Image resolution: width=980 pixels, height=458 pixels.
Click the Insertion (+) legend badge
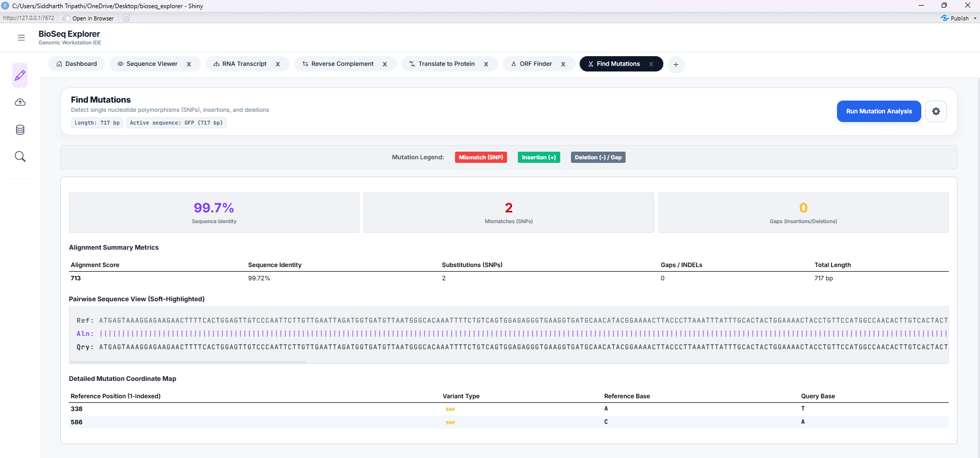click(539, 157)
